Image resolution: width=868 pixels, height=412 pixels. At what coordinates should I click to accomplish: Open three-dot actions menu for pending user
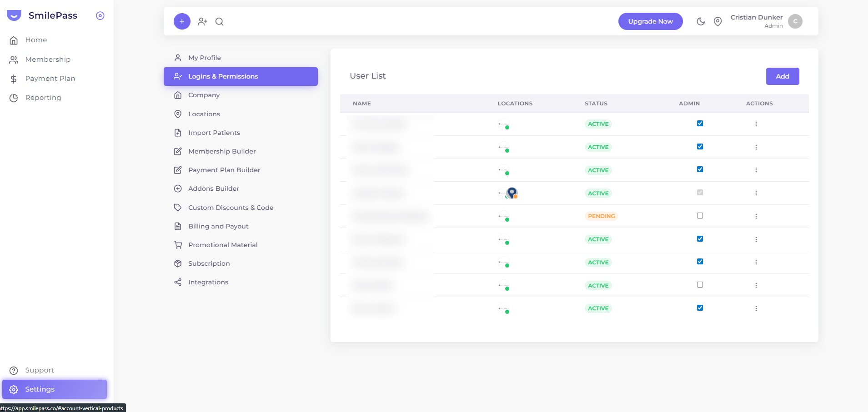point(756,216)
